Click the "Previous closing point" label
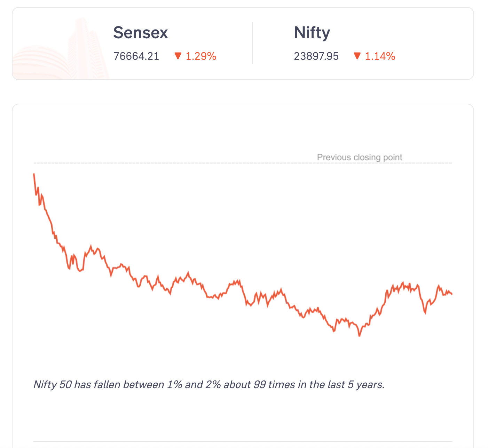 point(359,157)
